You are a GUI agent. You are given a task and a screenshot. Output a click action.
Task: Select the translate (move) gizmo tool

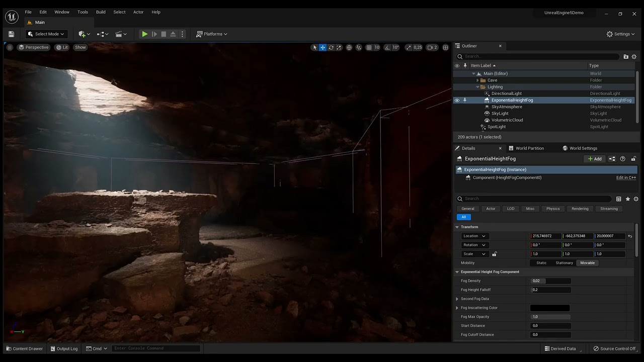pos(323,47)
